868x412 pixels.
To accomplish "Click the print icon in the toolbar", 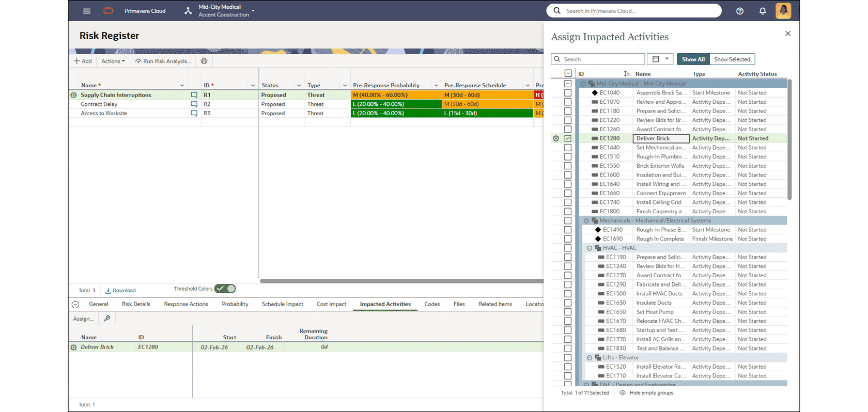I will click(x=204, y=61).
